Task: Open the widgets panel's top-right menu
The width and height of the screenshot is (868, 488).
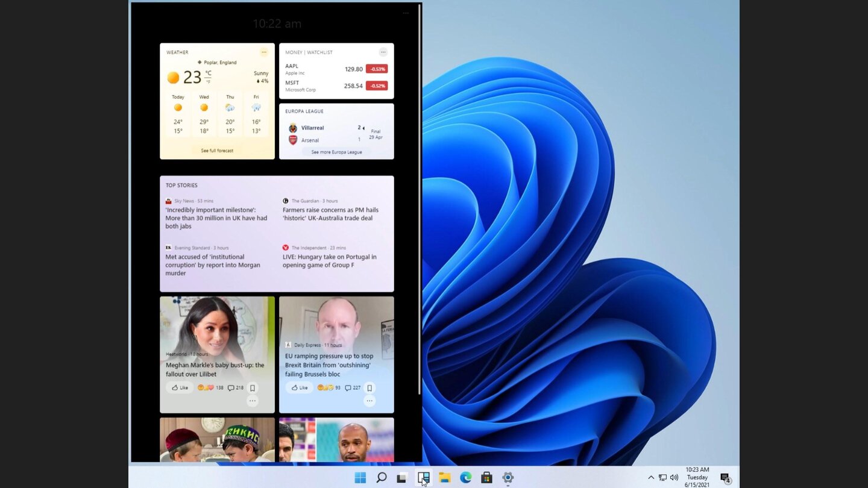Action: pyautogui.click(x=406, y=13)
